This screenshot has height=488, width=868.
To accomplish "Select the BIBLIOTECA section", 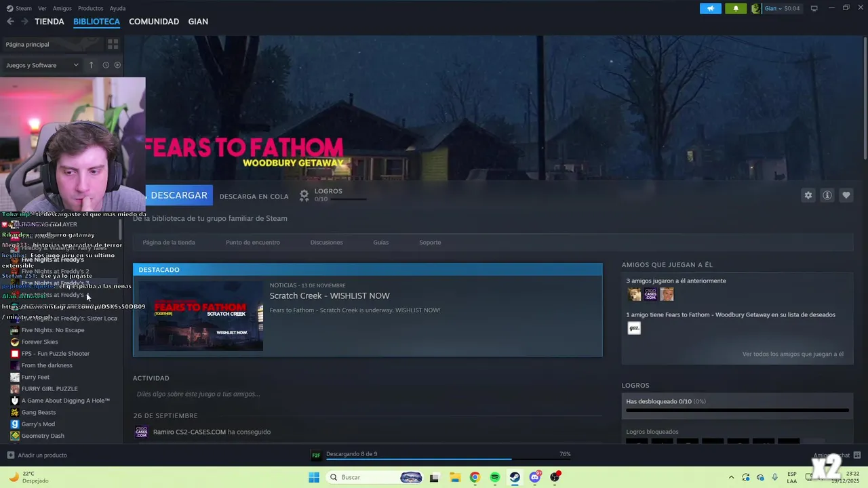I will click(96, 22).
